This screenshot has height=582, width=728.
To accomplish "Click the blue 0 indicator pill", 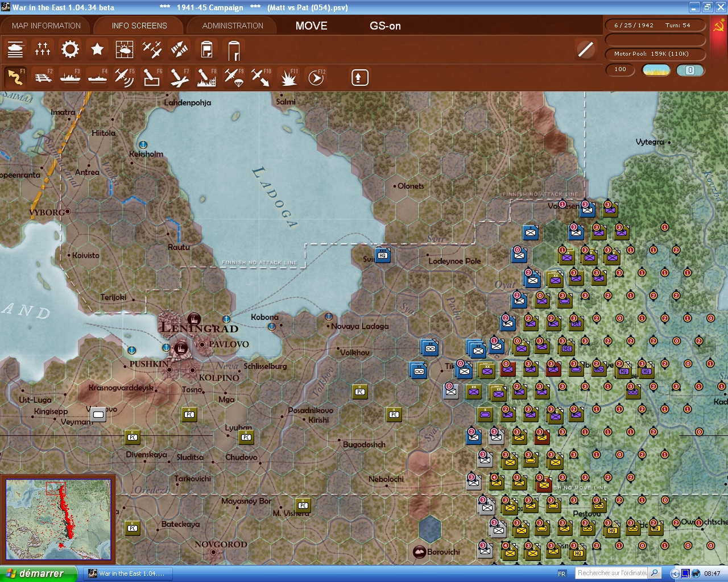I will pyautogui.click(x=690, y=70).
